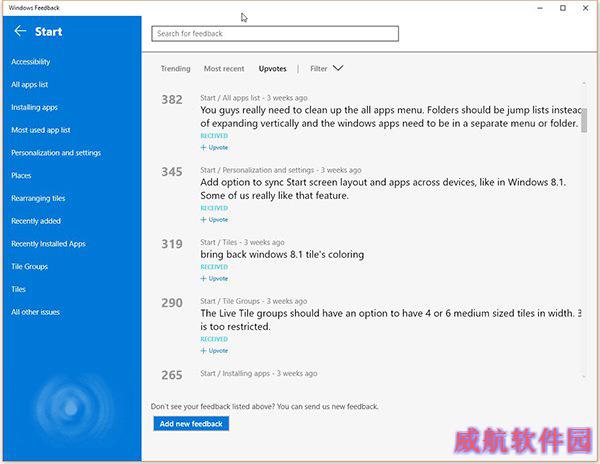Click the 319 vote count
The image size is (600, 464).
click(172, 244)
